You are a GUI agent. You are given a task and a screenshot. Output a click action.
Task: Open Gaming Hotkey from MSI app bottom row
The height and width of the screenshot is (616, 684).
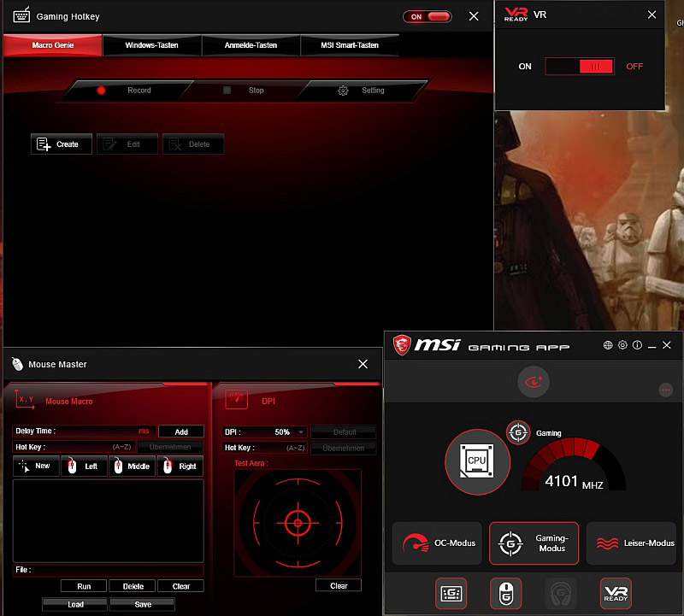tap(451, 593)
